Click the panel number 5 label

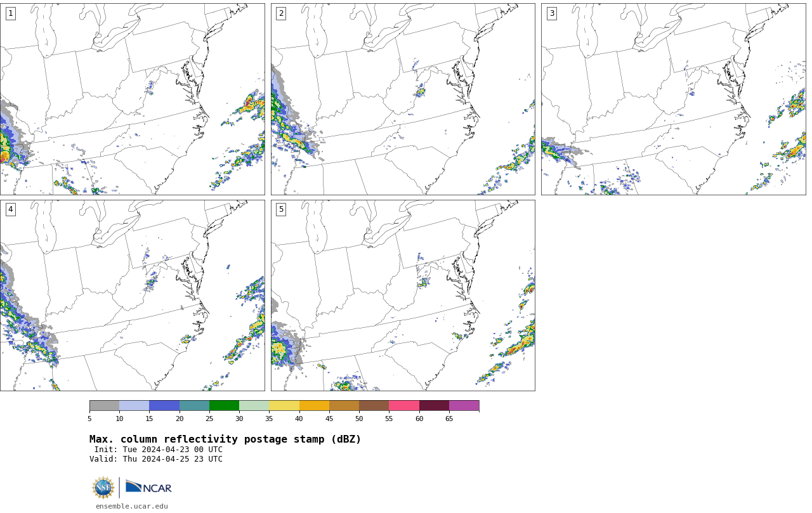[x=281, y=209]
